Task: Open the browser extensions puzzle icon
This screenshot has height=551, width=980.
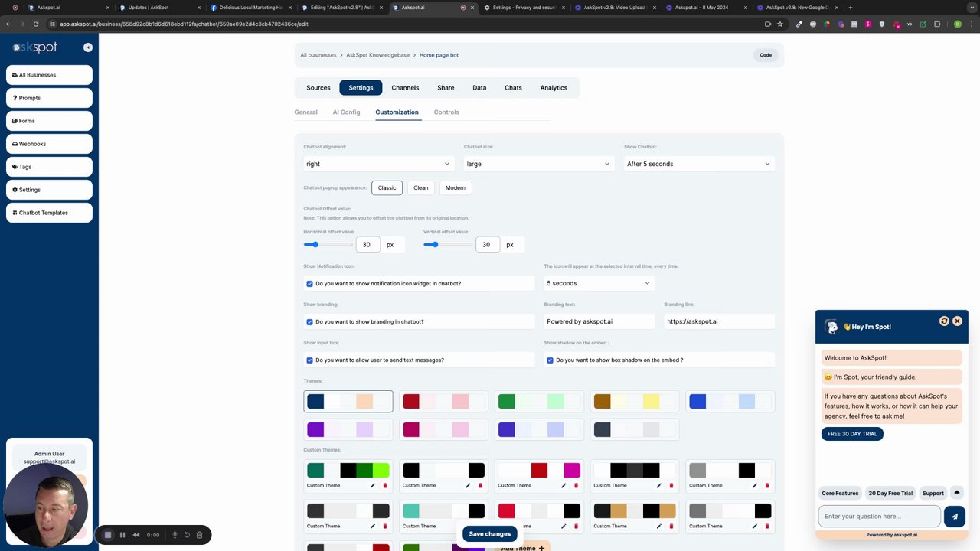Action: click(937, 24)
